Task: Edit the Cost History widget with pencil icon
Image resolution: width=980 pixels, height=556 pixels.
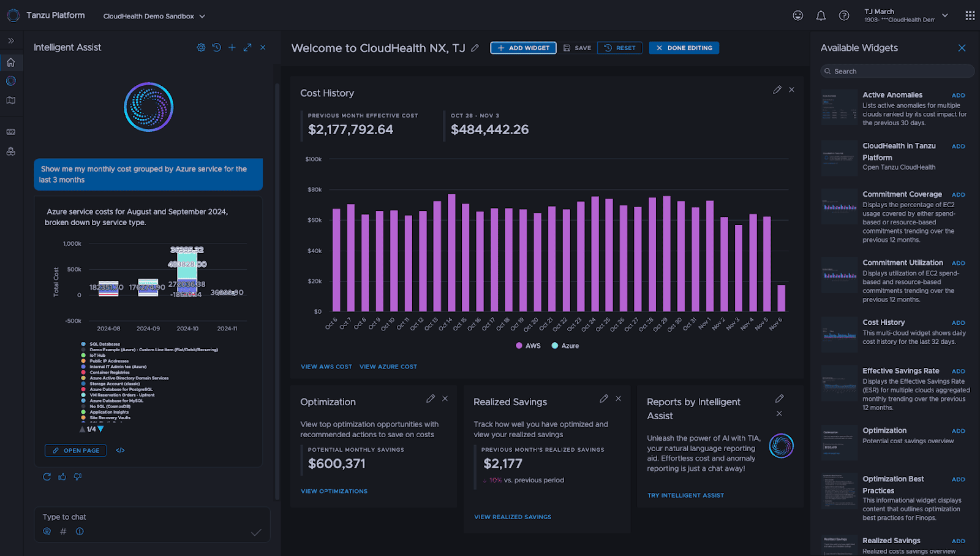Action: coord(777,89)
